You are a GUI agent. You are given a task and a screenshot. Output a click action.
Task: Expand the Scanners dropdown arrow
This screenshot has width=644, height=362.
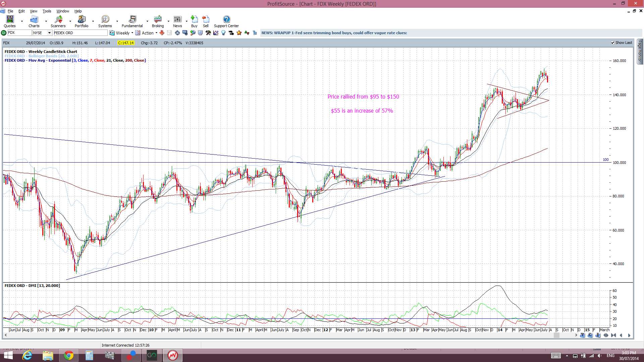(x=70, y=21)
